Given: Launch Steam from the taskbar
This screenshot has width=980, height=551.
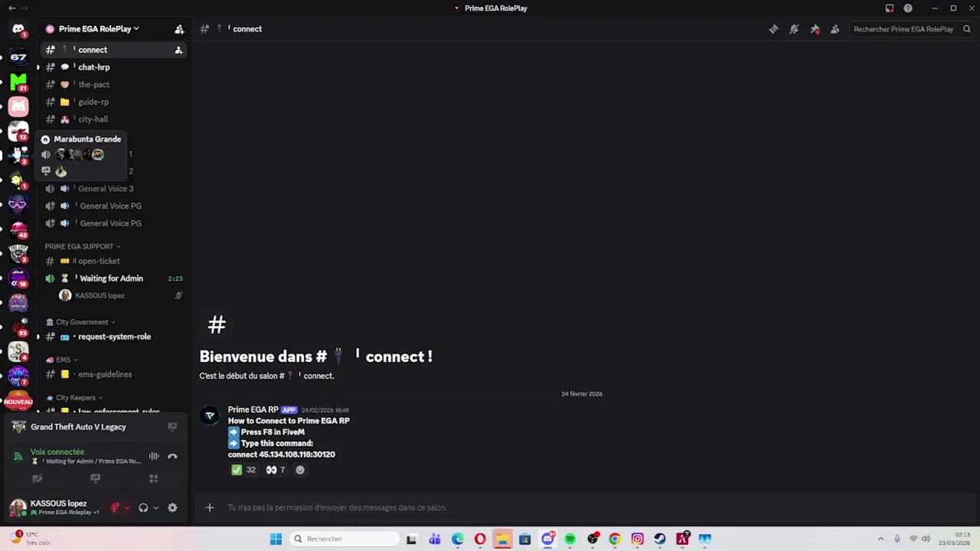Looking at the screenshot, I should pos(660,539).
